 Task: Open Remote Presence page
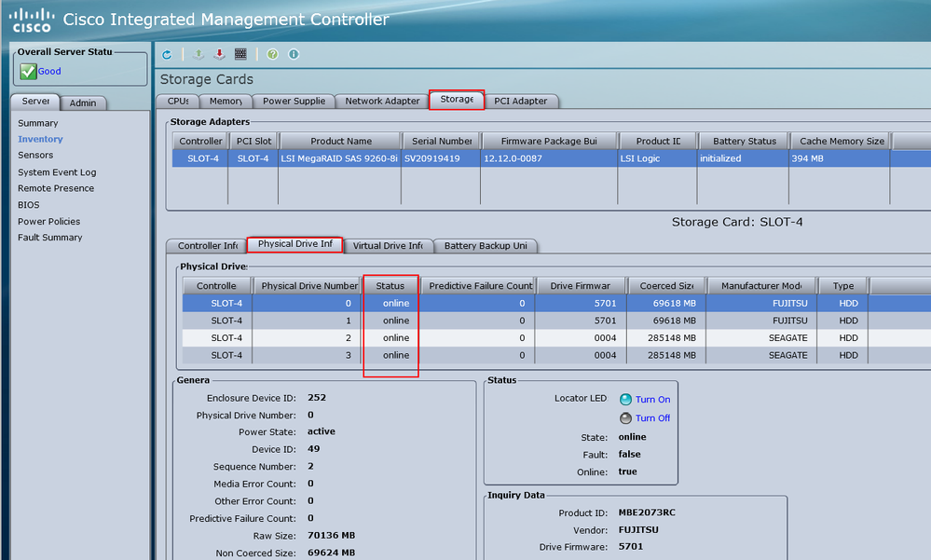click(x=56, y=188)
